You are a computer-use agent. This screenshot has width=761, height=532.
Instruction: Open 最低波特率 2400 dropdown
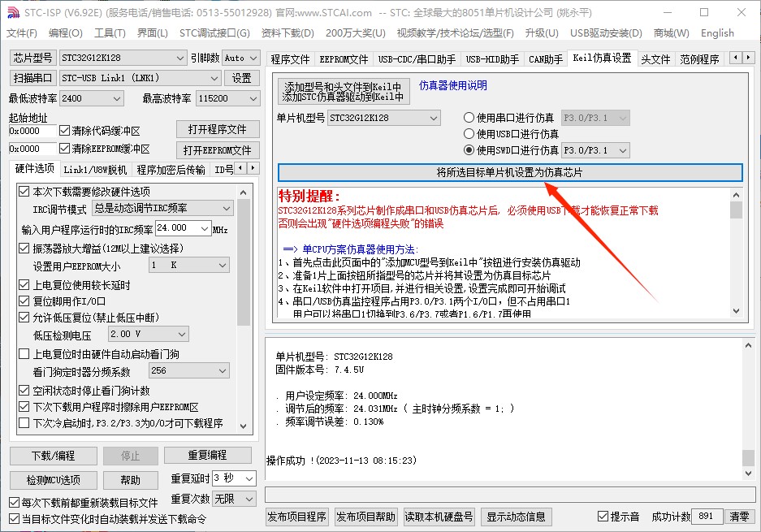tap(91, 98)
